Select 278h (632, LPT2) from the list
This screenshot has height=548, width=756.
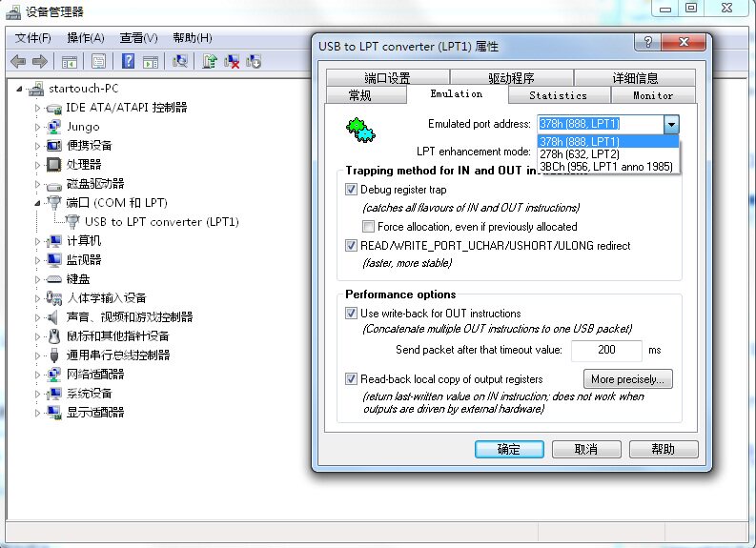608,154
